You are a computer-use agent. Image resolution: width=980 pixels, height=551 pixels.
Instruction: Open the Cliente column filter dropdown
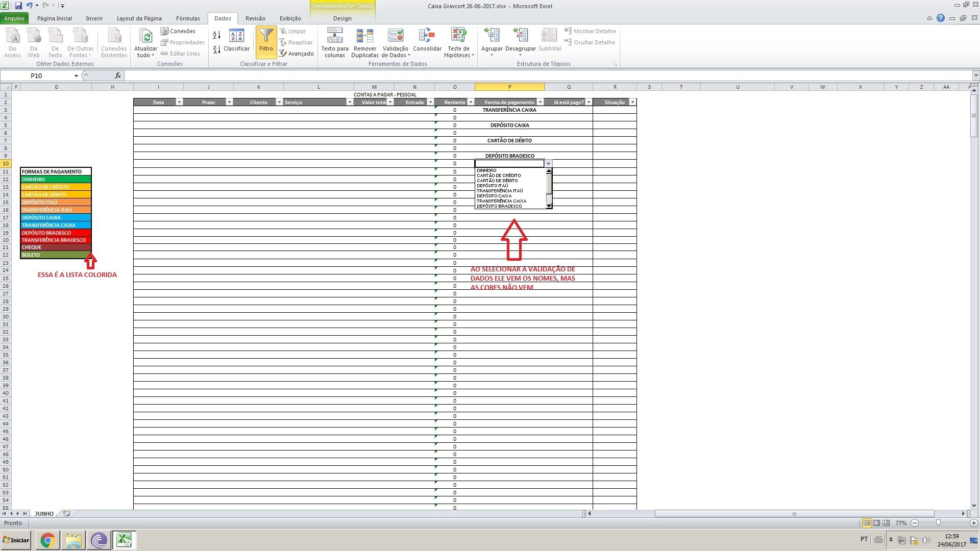tap(279, 102)
